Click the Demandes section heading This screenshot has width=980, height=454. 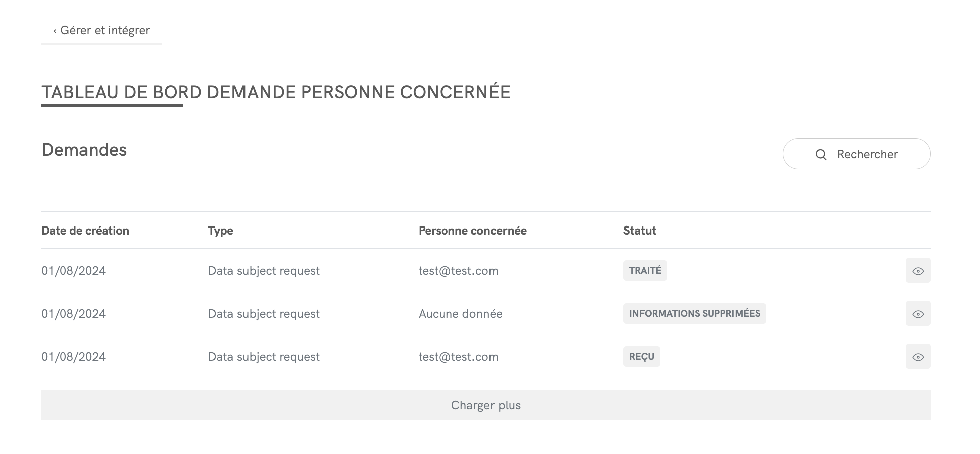(x=84, y=150)
